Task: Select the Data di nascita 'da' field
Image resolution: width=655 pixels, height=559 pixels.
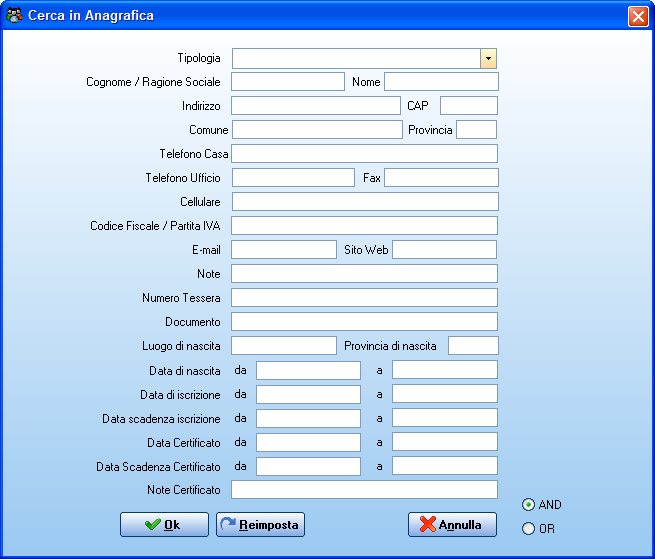Action: click(308, 370)
